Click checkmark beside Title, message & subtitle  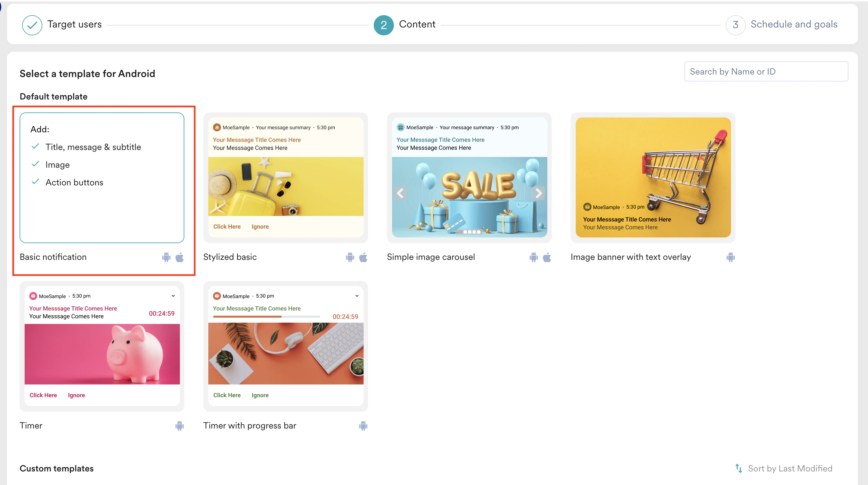click(35, 147)
